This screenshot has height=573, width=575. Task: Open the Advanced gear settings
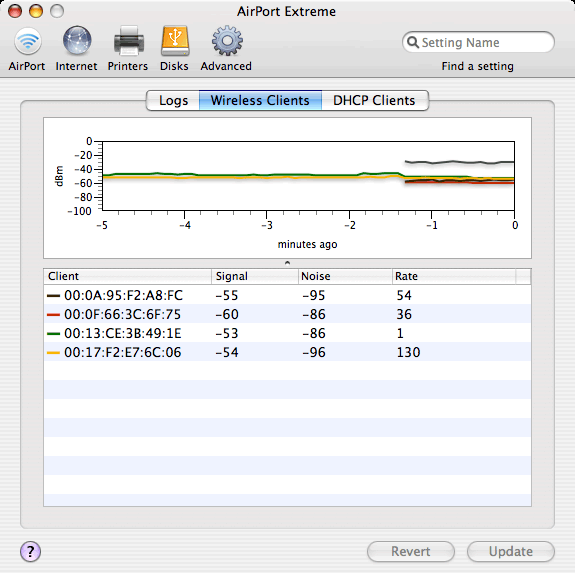click(226, 48)
